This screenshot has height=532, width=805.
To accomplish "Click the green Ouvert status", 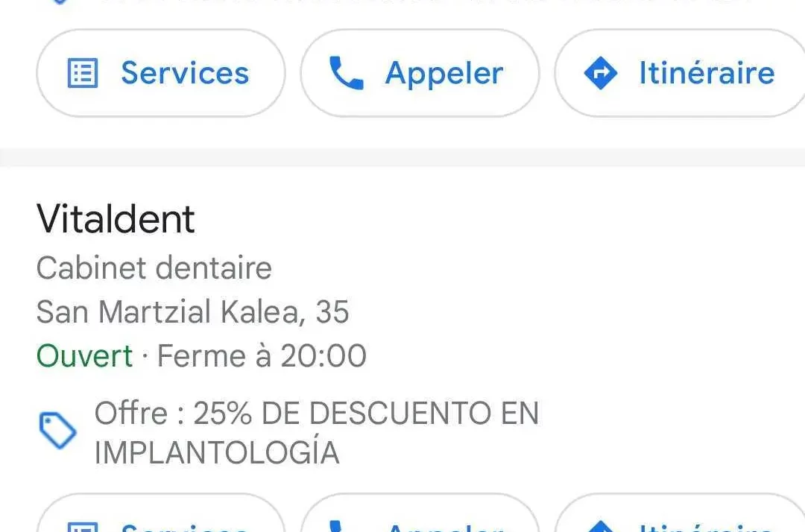I will coord(85,356).
